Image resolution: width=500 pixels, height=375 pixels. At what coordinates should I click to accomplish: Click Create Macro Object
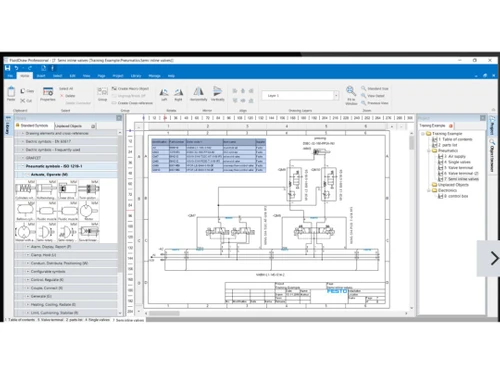(131, 88)
